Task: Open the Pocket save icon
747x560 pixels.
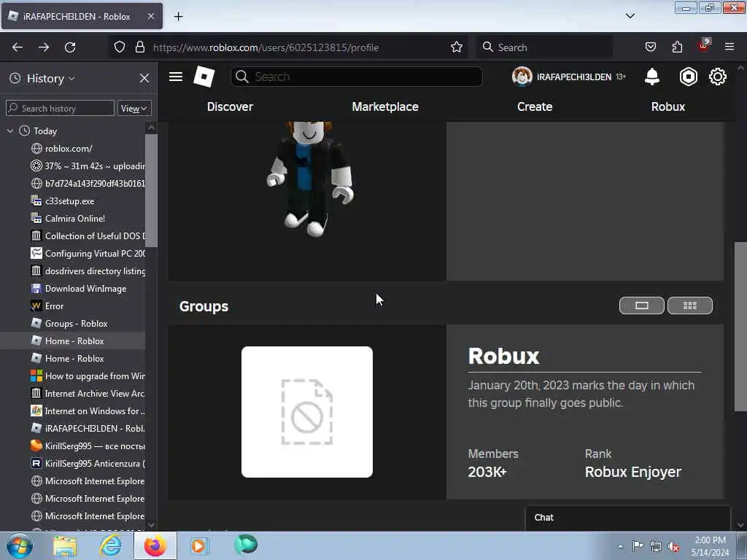Action: click(x=650, y=47)
